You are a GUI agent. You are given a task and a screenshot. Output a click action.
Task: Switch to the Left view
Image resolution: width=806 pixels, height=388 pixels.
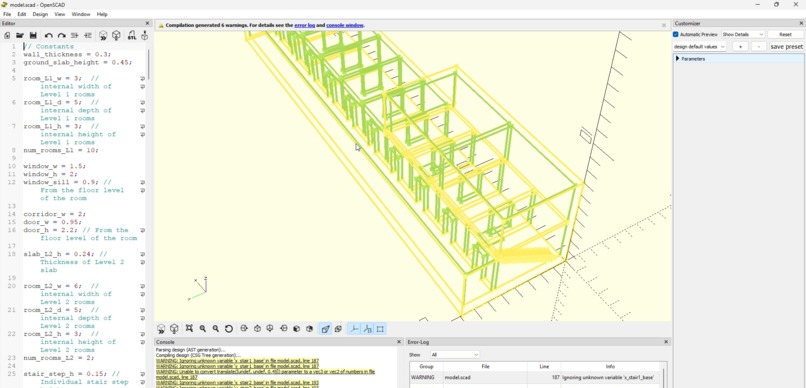pos(283,329)
